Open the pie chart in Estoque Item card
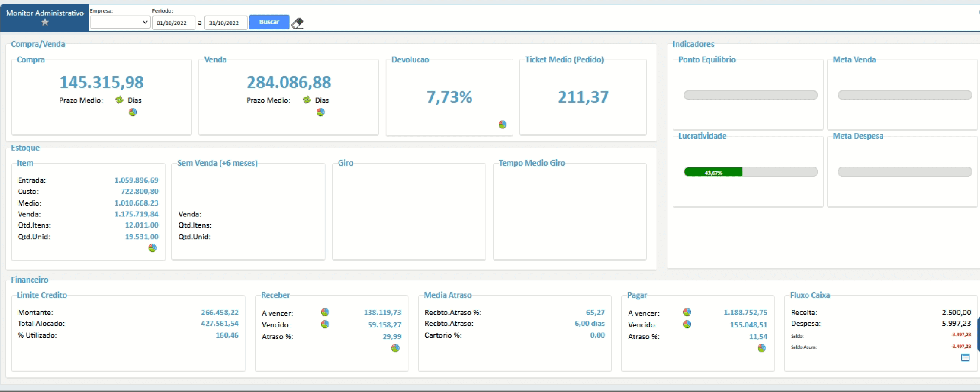This screenshot has height=392, width=980. point(152,248)
